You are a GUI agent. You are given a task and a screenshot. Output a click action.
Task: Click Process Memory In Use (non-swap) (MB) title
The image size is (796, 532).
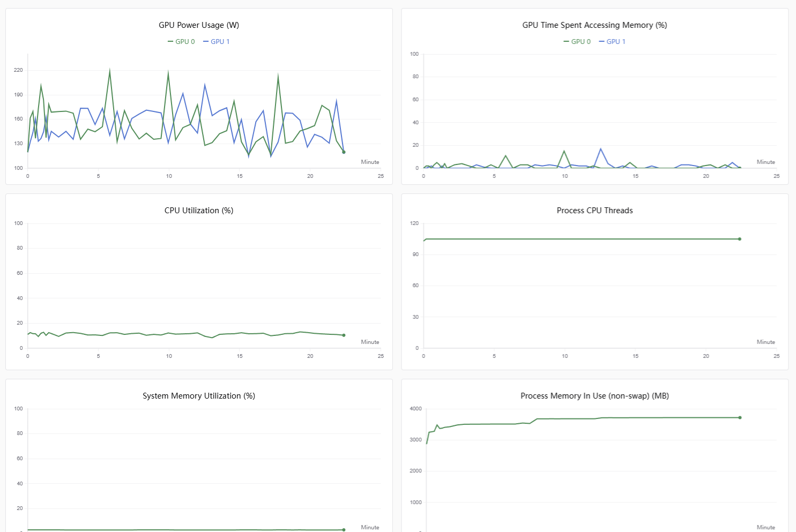point(594,396)
